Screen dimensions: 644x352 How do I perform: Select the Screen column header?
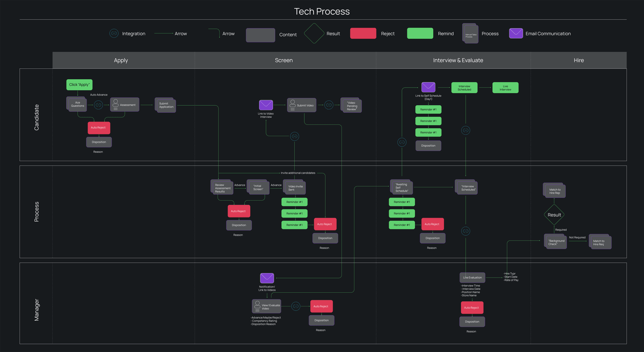(284, 60)
